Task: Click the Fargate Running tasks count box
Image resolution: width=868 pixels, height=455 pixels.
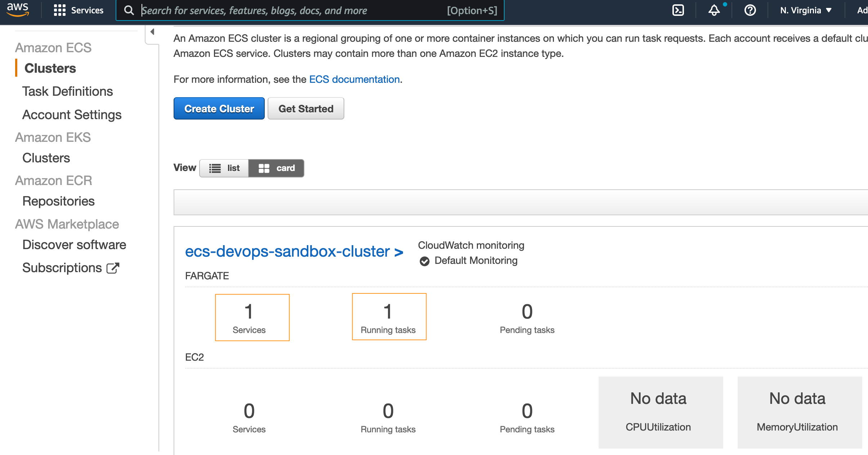Action: 389,317
